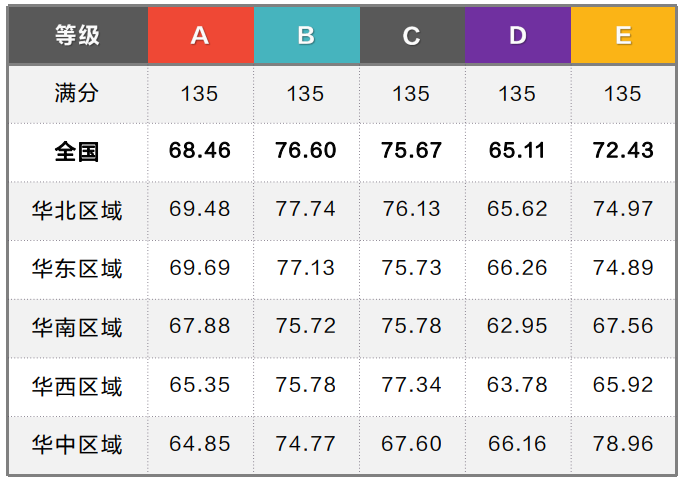
Task: Click the yellow column E header
Action: (623, 36)
